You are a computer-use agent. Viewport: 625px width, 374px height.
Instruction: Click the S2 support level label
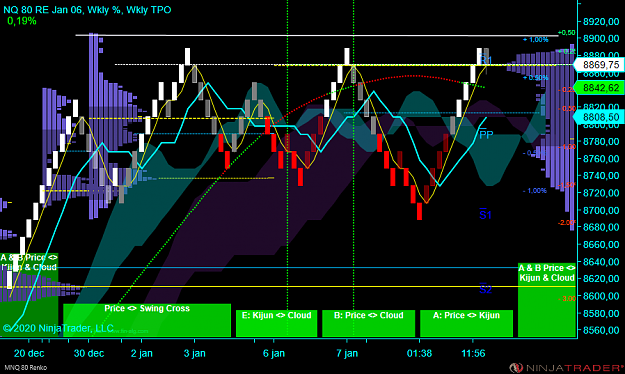pyautogui.click(x=485, y=289)
